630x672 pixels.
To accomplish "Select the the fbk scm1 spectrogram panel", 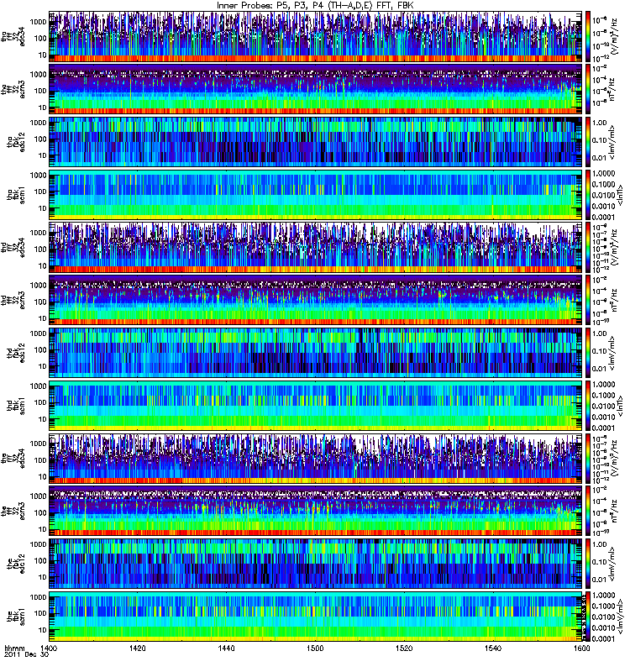I will point(316,617).
